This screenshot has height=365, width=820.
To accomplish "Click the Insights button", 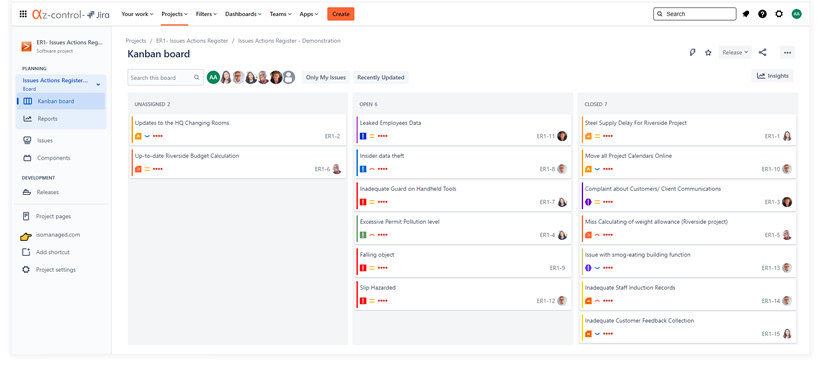I will 772,76.
